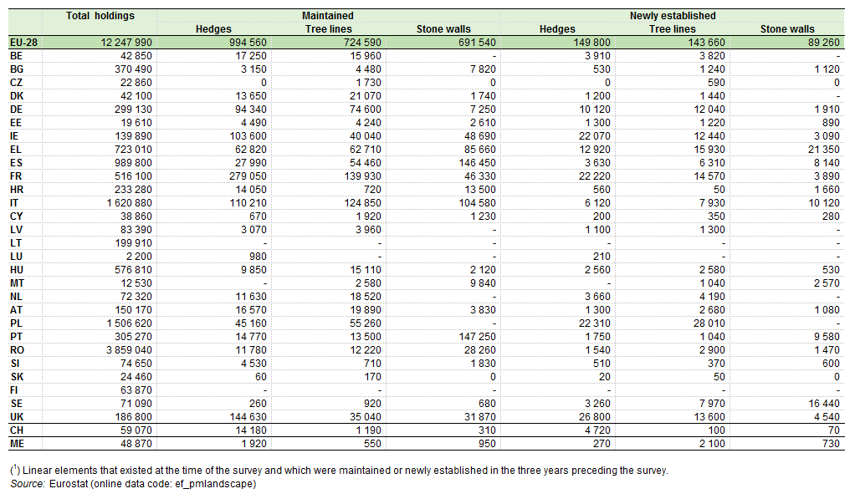Click the EU-28 row label
The width and height of the screenshot is (855, 504).
pos(23,43)
